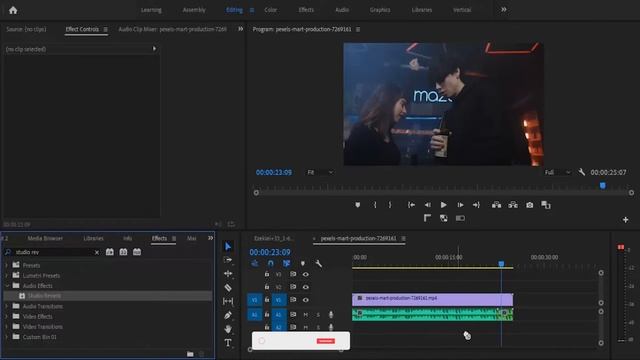Toggle V1 track lock
Screen dimensions: 640x360
(267, 300)
